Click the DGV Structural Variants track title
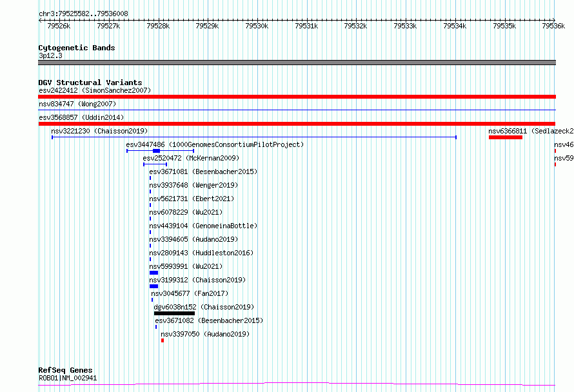The image size is (574, 392). 90,83
